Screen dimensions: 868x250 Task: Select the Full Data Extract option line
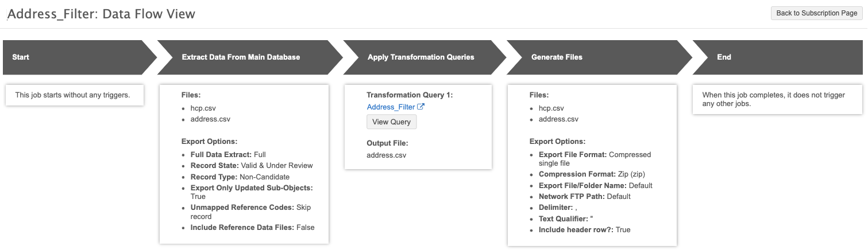tap(228, 154)
